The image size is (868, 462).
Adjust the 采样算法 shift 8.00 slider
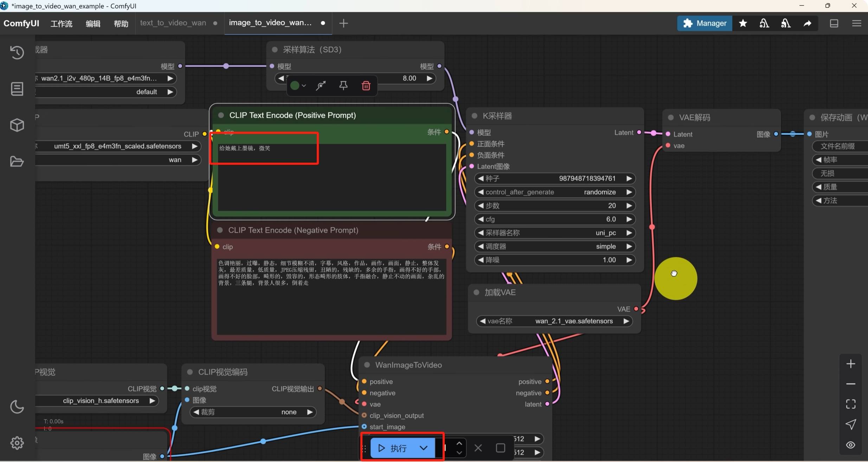click(x=355, y=78)
